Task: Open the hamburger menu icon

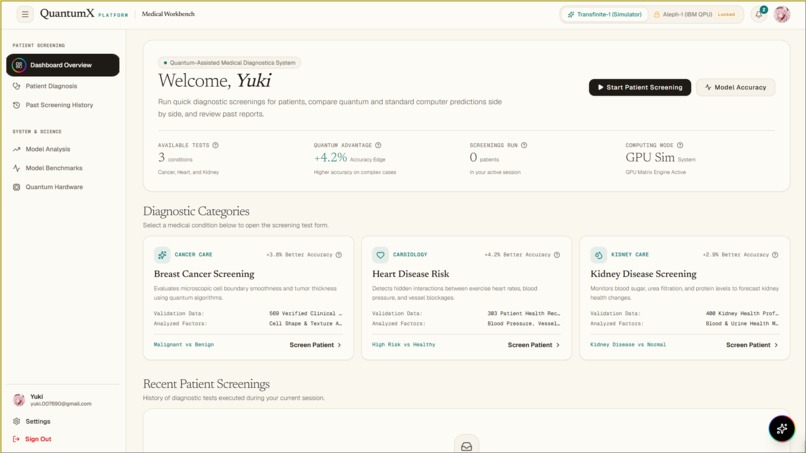Action: click(25, 14)
